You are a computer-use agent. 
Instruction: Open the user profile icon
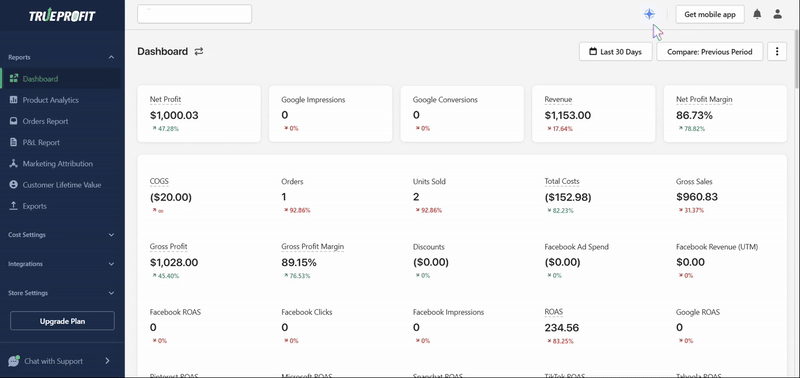click(777, 14)
